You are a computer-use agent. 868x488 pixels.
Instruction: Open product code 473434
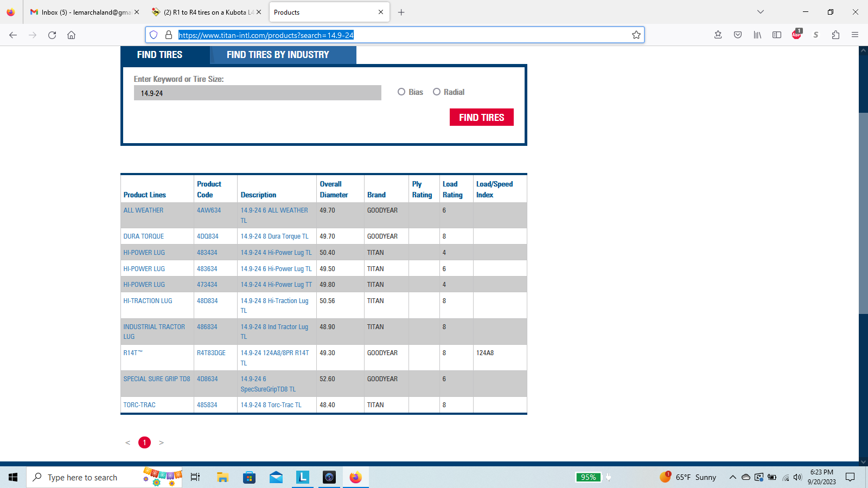[x=207, y=285]
